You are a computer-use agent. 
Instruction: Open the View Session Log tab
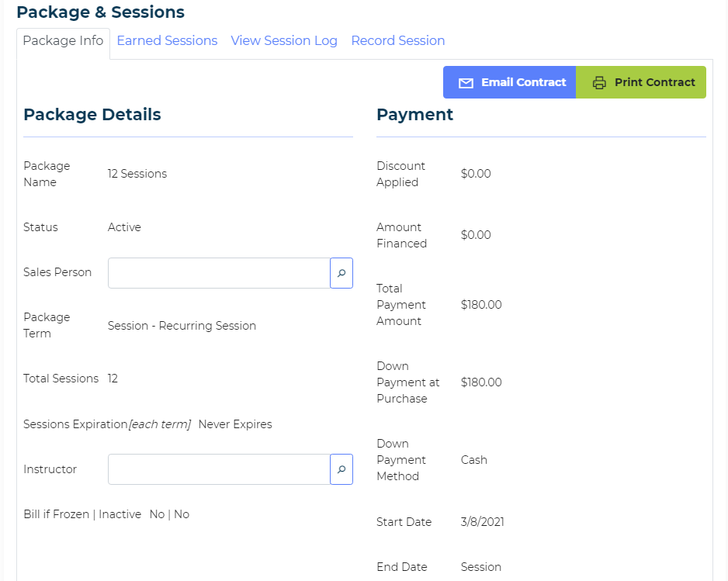(x=284, y=41)
